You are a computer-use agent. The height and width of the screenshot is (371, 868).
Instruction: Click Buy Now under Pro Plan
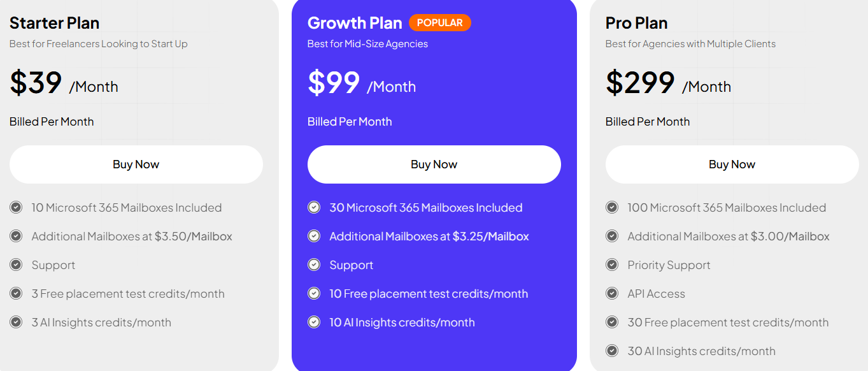pos(732,164)
